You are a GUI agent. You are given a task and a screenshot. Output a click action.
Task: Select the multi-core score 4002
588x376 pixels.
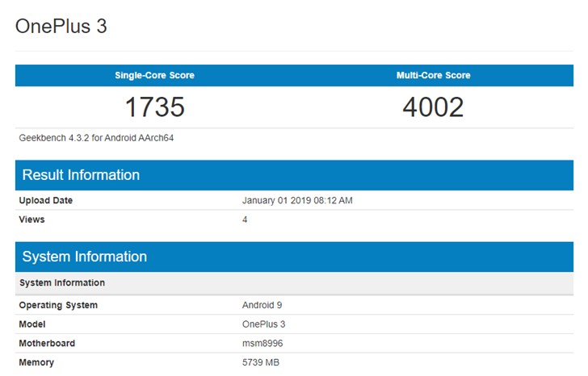pos(433,107)
